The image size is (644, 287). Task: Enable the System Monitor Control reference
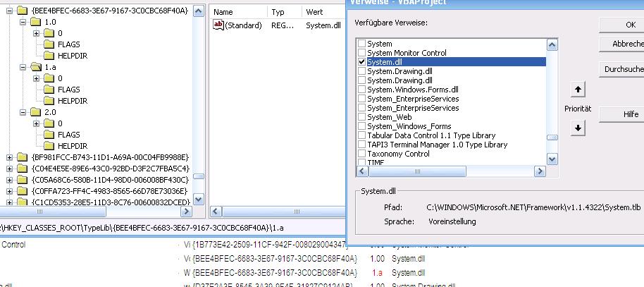click(x=361, y=53)
